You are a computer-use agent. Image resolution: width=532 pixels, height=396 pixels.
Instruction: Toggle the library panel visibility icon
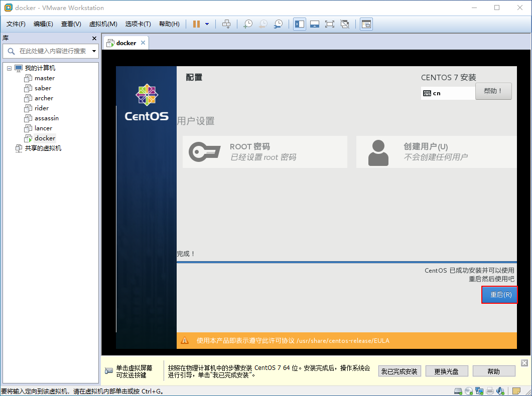click(299, 24)
